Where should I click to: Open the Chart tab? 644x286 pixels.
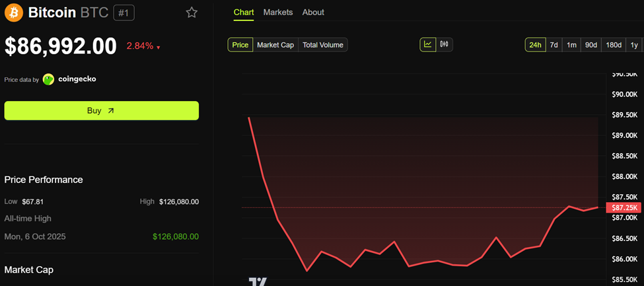coord(244,13)
